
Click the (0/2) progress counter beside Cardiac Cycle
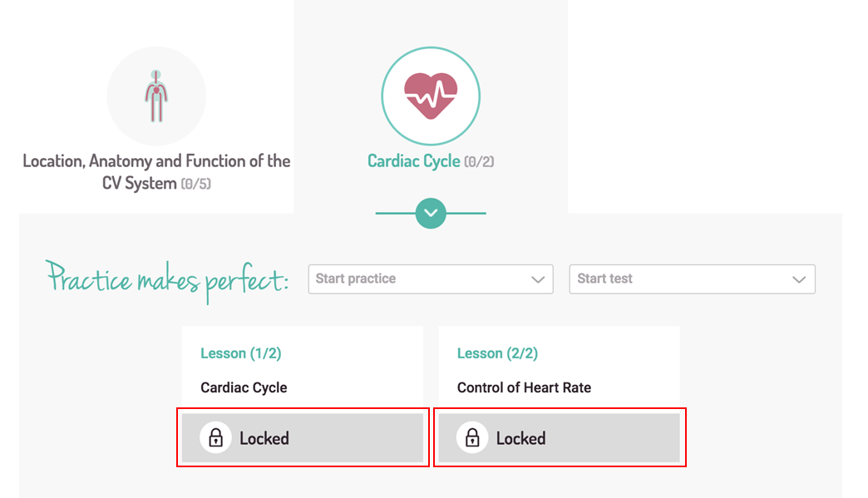479,161
